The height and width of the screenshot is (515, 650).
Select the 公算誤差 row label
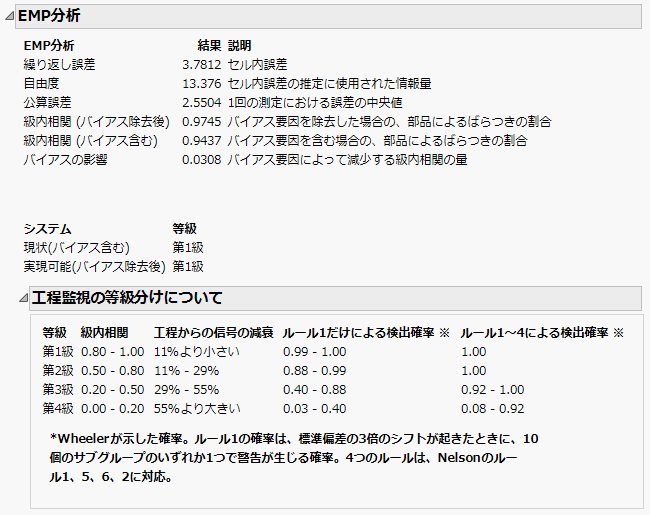tap(47, 102)
